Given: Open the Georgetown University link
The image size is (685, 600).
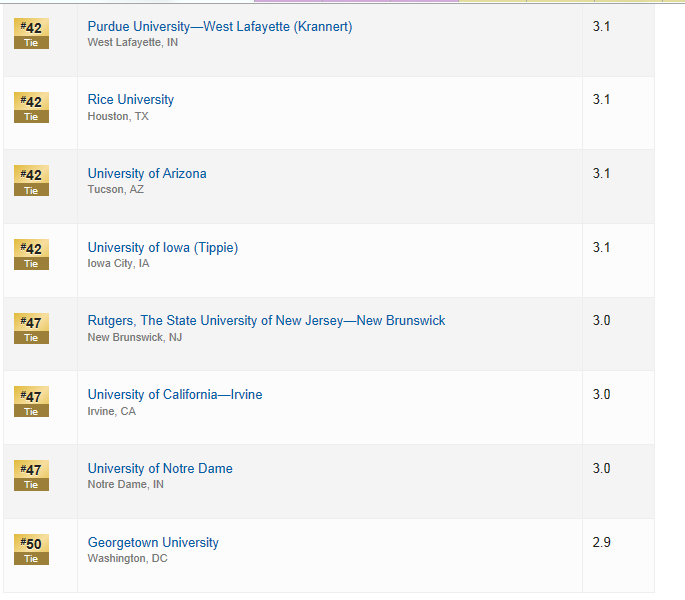Looking at the screenshot, I should point(153,543).
